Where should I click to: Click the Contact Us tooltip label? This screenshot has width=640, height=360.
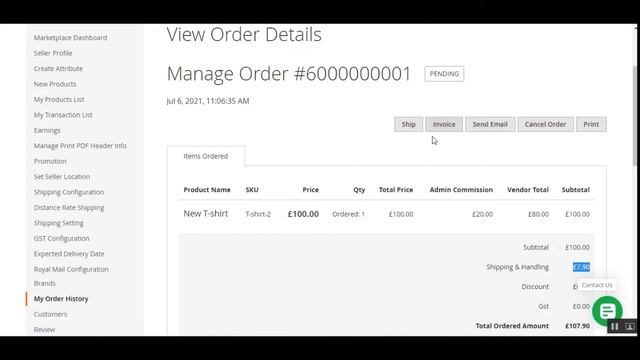tap(597, 285)
